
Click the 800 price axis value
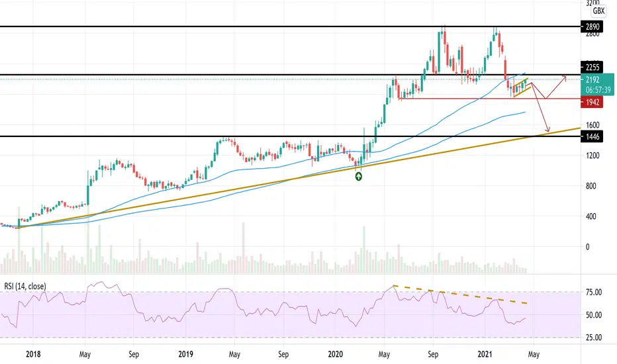tap(591, 186)
